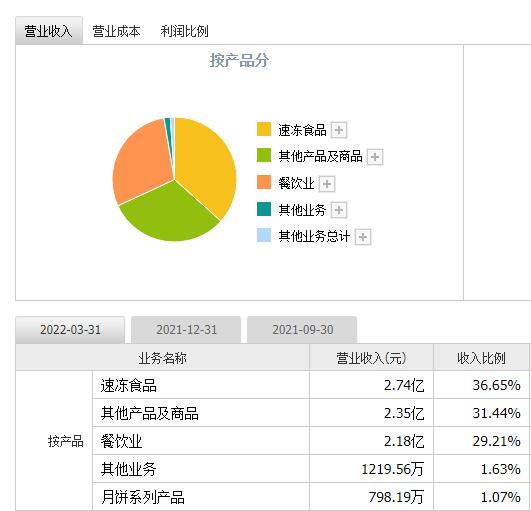Click the 798.19万 revenue cell
Screen dimensions: 531x511
click(371, 497)
